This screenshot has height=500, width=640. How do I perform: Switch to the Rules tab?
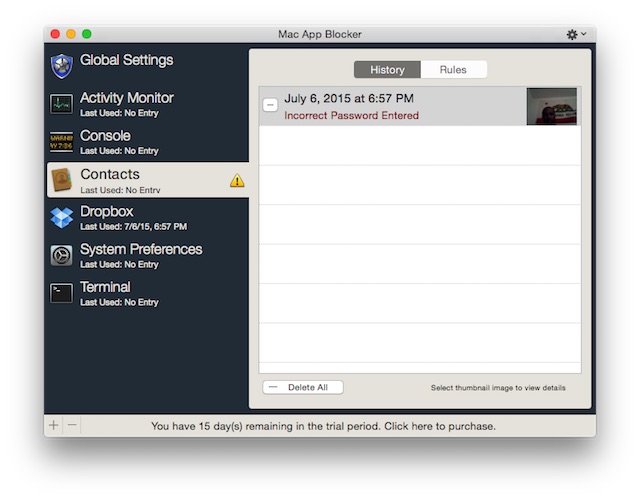tap(453, 70)
